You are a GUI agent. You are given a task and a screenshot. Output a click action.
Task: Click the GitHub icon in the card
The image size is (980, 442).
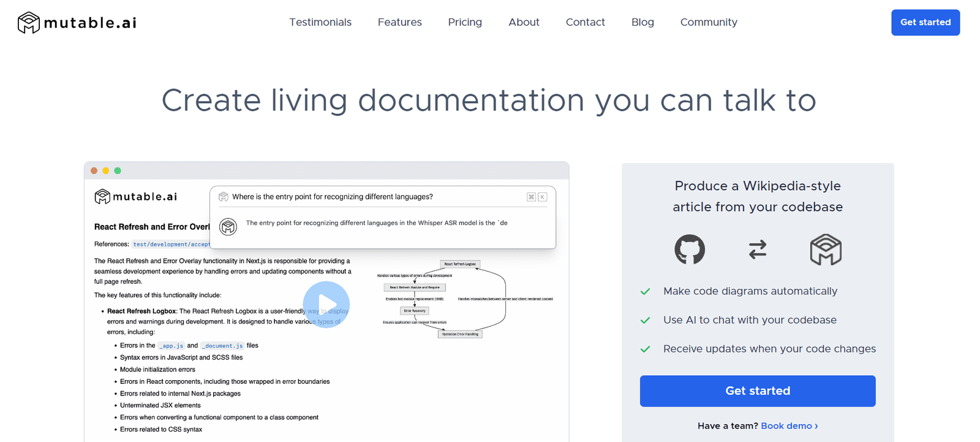click(x=690, y=250)
